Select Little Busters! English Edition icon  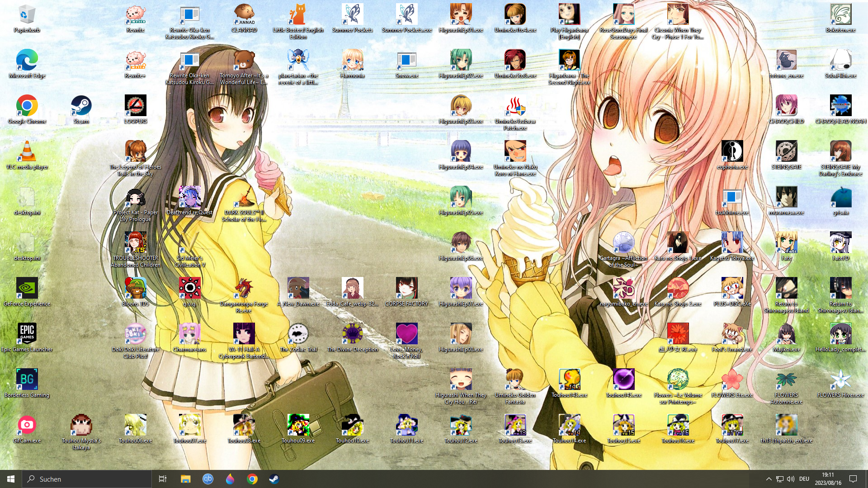pos(298,21)
